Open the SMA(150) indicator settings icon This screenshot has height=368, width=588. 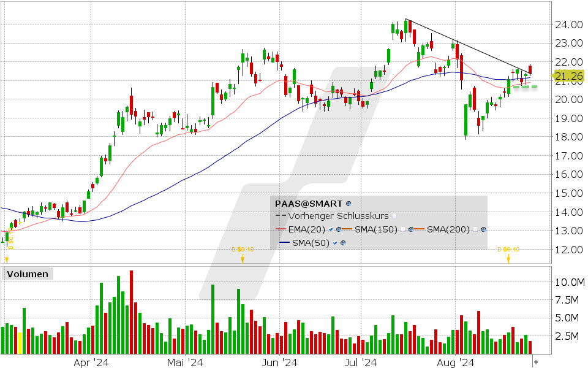pos(411,229)
